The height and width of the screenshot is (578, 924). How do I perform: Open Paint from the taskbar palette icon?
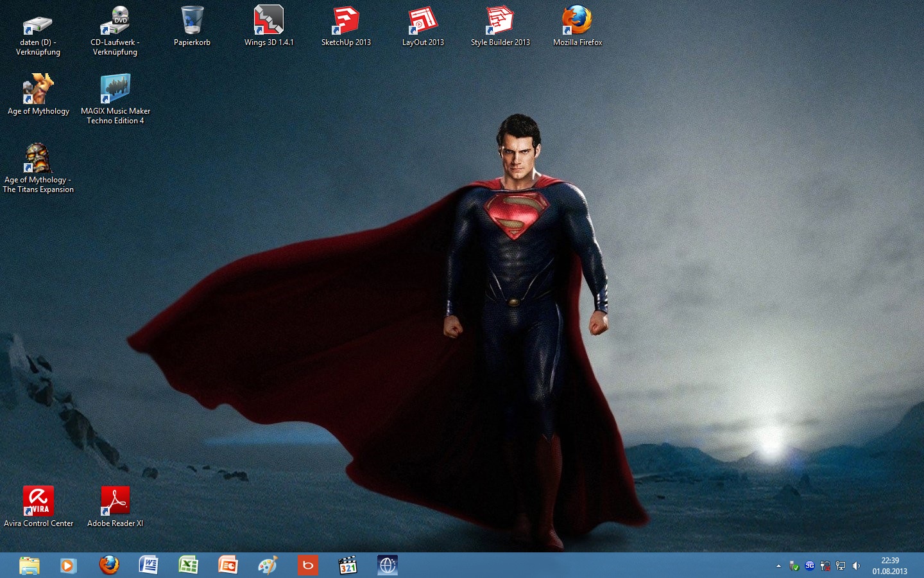[x=268, y=565]
